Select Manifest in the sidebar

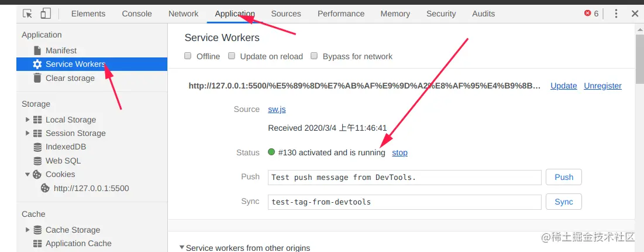61,50
